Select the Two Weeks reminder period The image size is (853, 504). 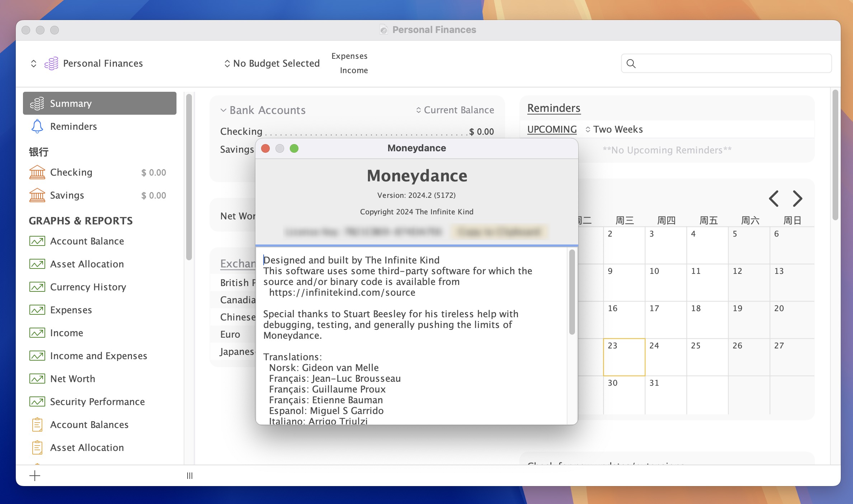(x=613, y=129)
